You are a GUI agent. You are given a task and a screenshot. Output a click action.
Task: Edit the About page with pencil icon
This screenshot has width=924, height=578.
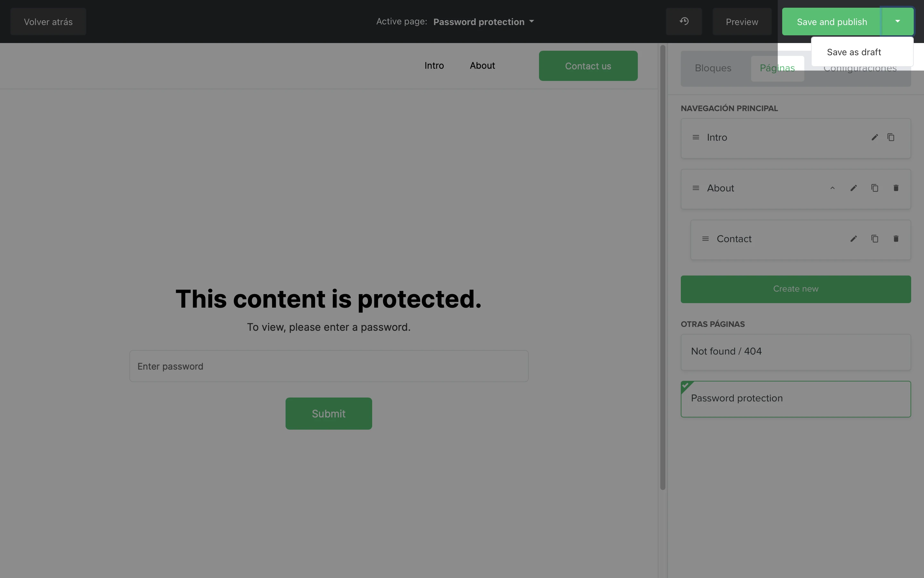(x=854, y=188)
